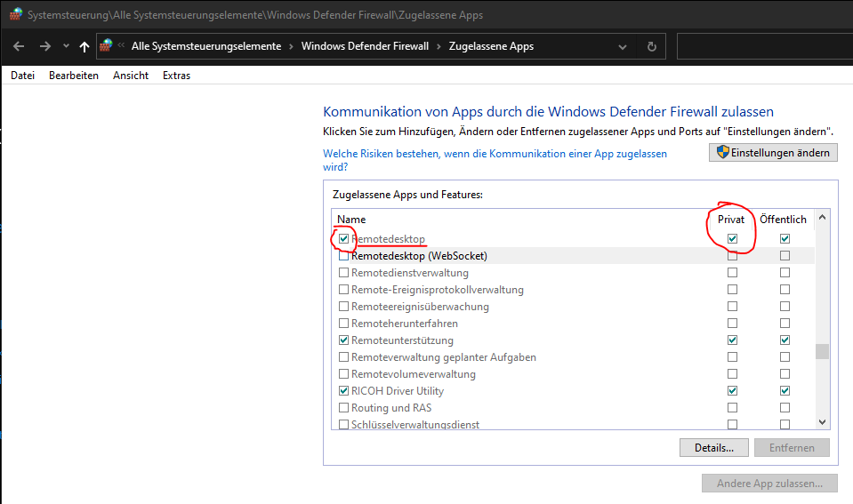Open the Bearbeiten menu

click(74, 76)
